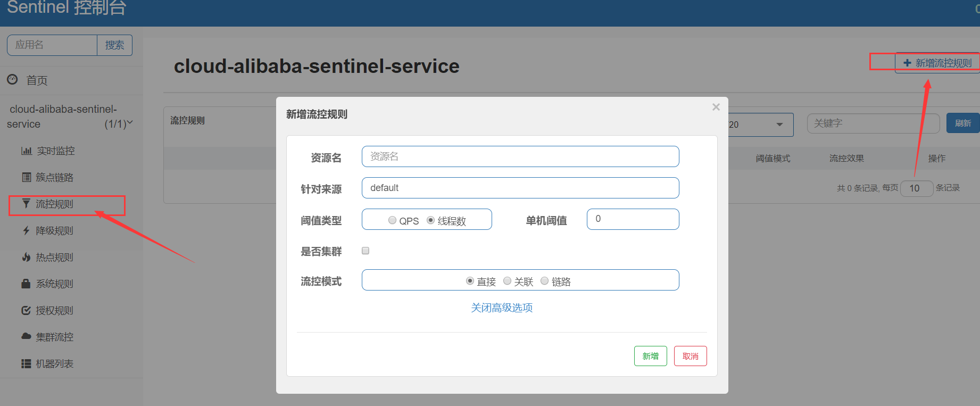Open 降级规则 menu item
Viewport: 980px width, 406px height.
point(54,230)
